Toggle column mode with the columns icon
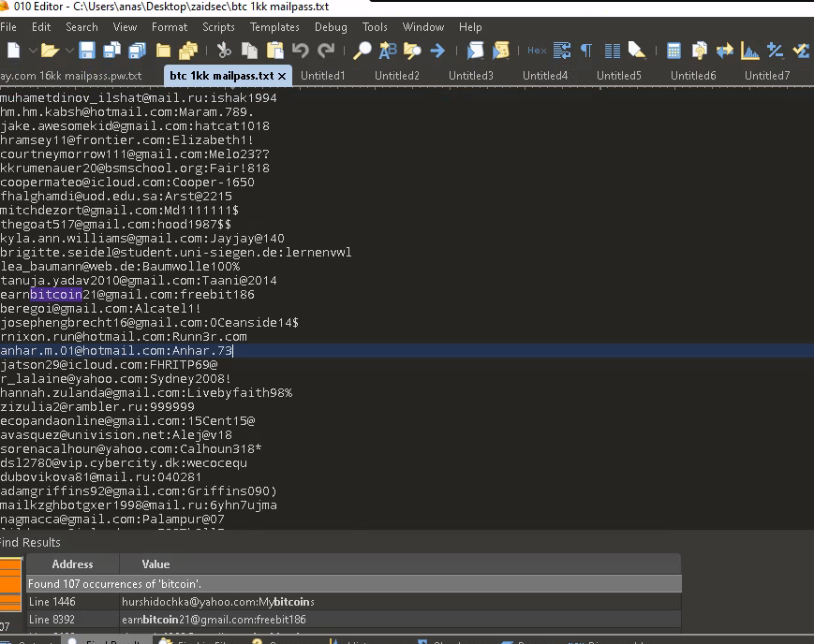This screenshot has width=814, height=644. click(612, 51)
